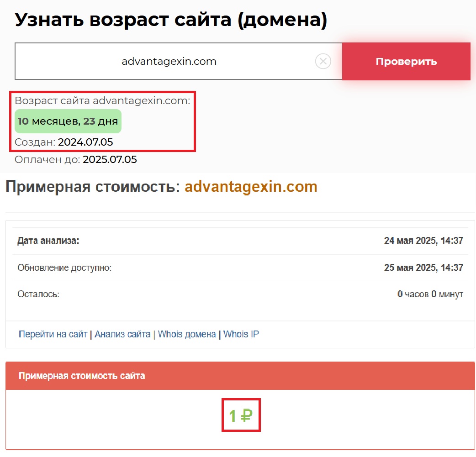
Task: Open the Whois IP link
Action: (x=241, y=334)
